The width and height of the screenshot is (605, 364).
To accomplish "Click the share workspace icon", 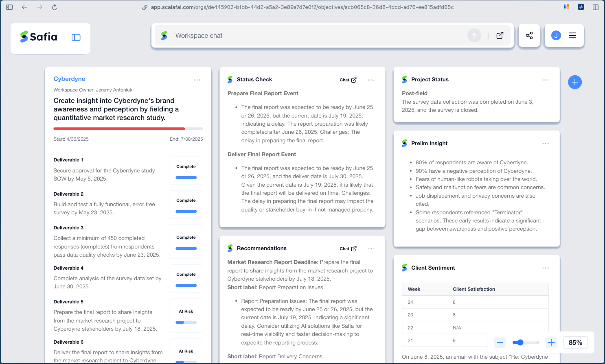I will [x=529, y=35].
